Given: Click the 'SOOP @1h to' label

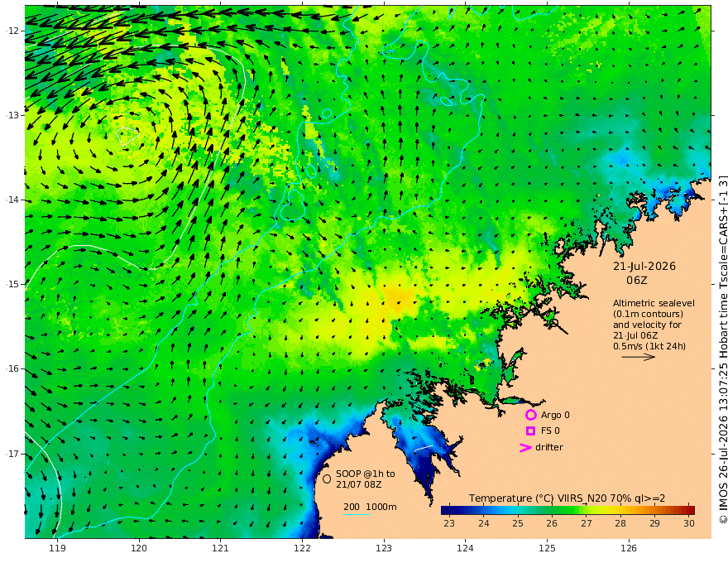Looking at the screenshot, I should pyautogui.click(x=366, y=474).
